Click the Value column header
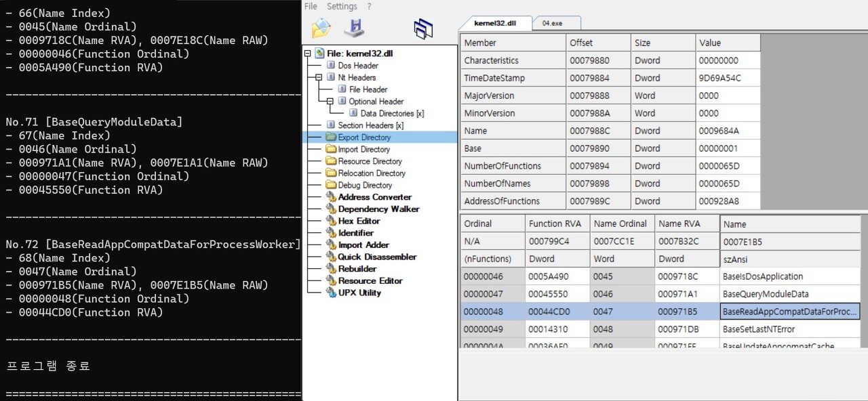The height and width of the screenshot is (401, 868). (x=728, y=43)
